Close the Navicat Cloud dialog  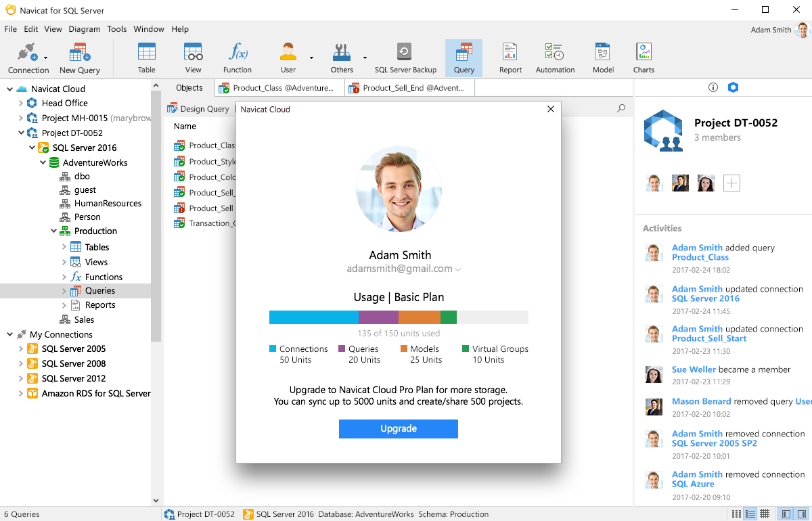(x=550, y=109)
